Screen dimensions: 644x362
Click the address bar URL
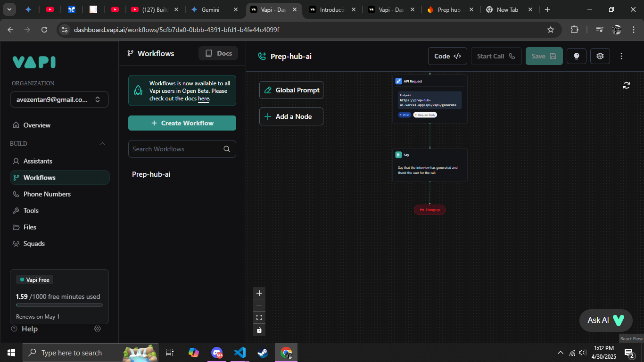click(x=176, y=30)
